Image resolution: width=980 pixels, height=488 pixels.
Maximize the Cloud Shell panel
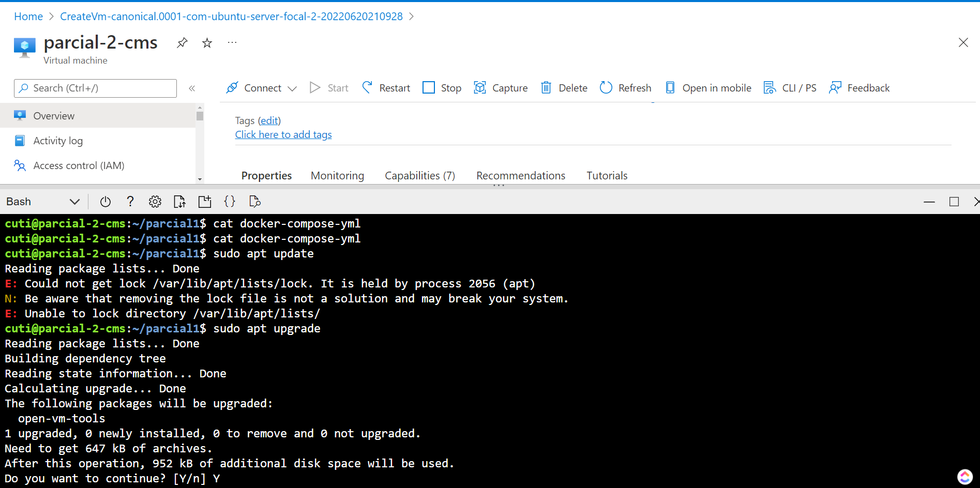(x=954, y=202)
